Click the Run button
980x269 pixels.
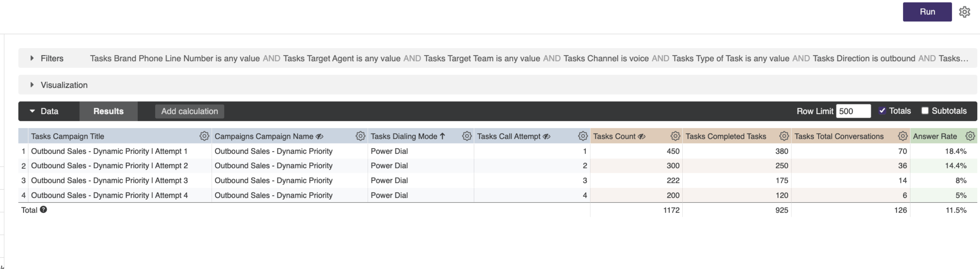(x=927, y=12)
